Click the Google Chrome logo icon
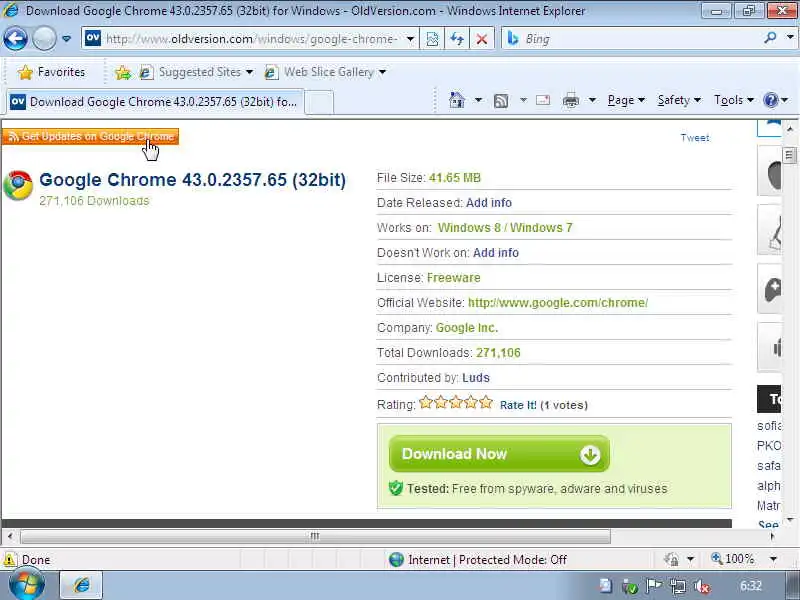This screenshot has width=800, height=600. (x=18, y=185)
